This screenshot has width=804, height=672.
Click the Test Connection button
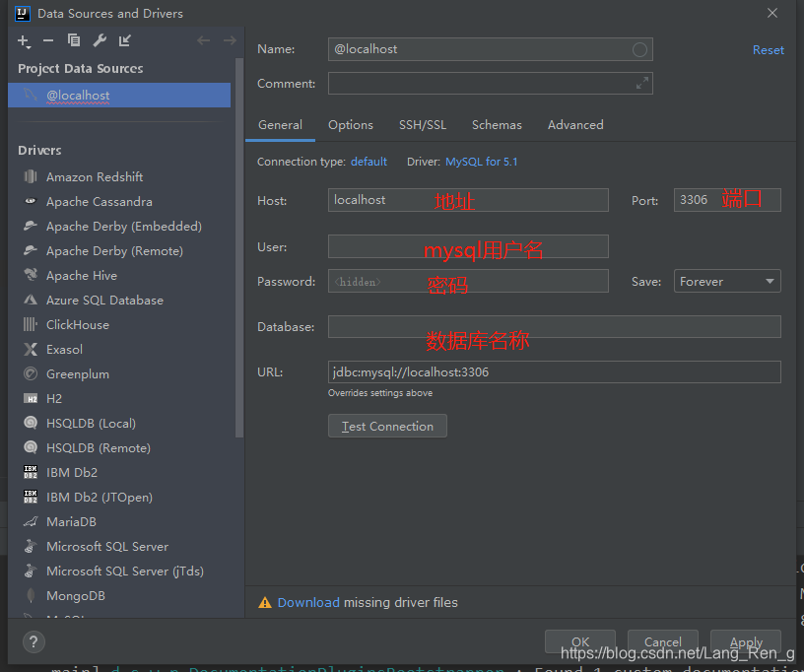coord(387,426)
